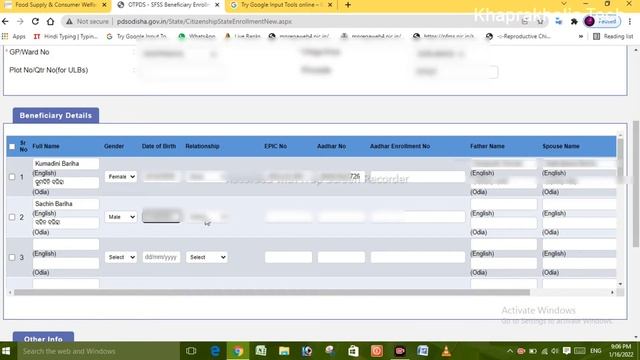The height and width of the screenshot is (360, 640).
Task: Open the GP/Ward No dropdown
Action: coord(180,53)
